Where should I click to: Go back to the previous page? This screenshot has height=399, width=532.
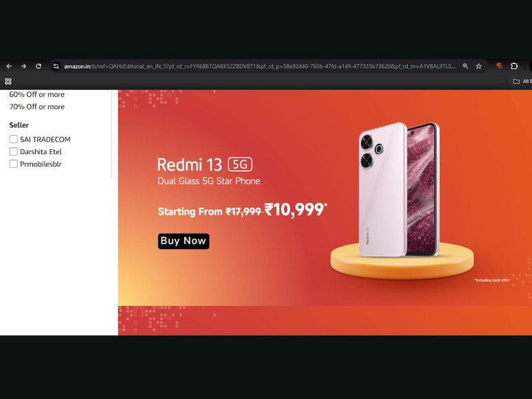pos(9,66)
